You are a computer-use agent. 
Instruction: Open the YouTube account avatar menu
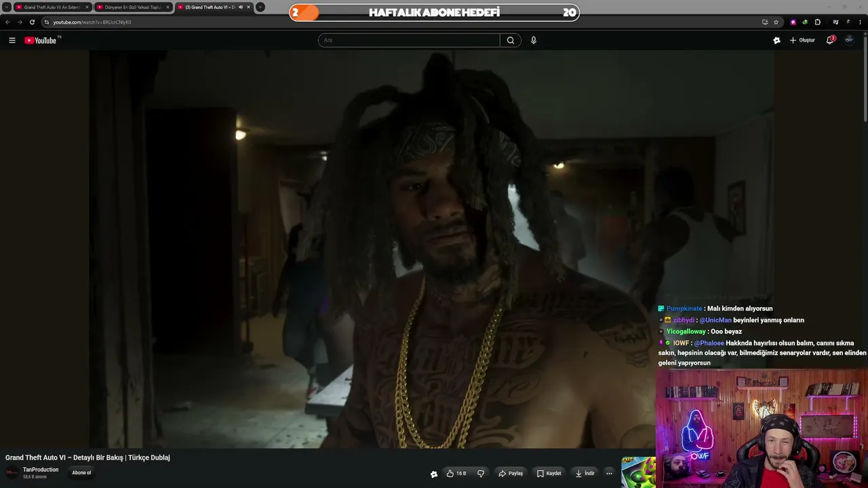pyautogui.click(x=849, y=40)
